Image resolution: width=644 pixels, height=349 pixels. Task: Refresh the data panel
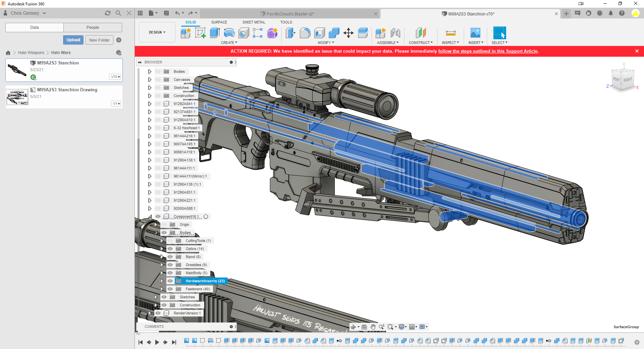108,13
